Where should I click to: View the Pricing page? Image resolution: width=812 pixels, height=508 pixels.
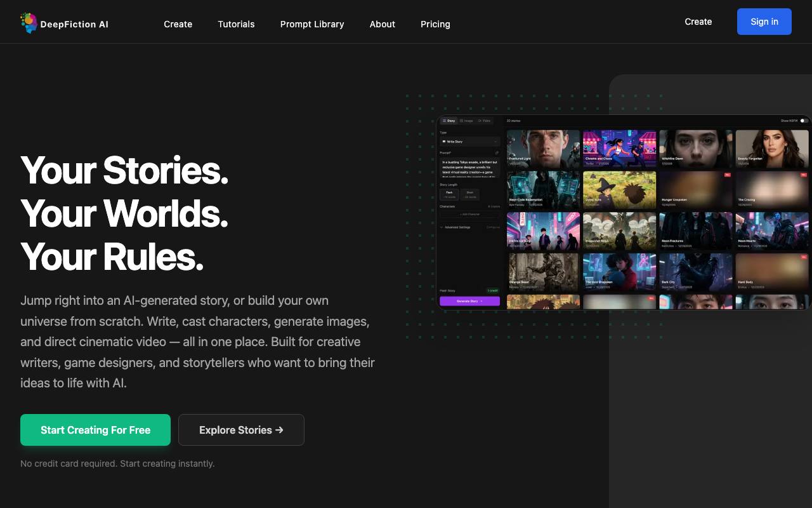point(435,24)
